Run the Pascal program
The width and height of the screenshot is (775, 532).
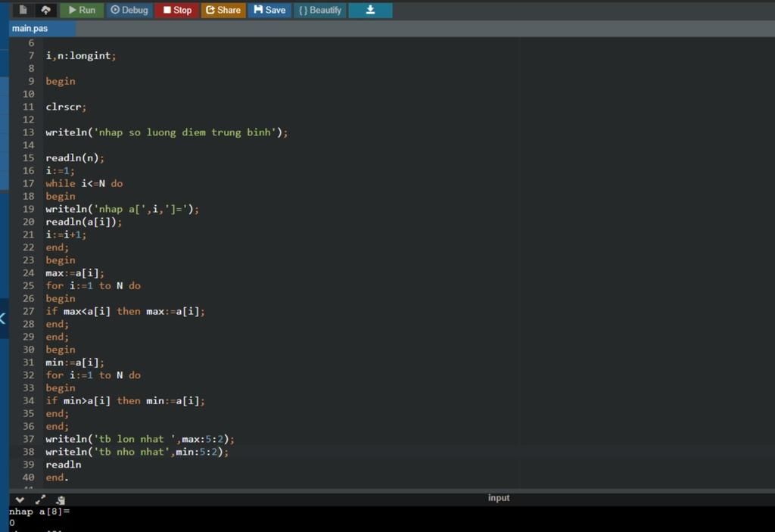click(x=82, y=10)
